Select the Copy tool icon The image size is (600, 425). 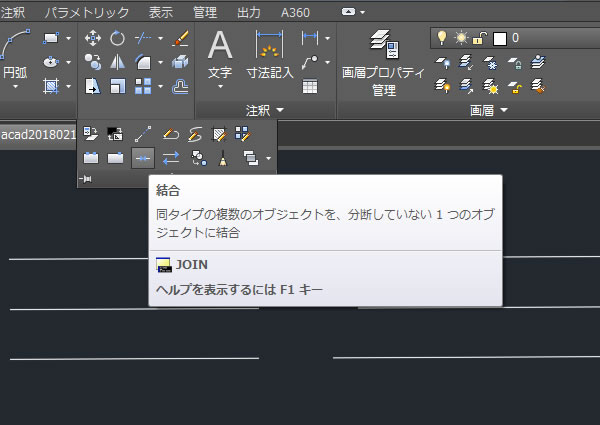[x=93, y=62]
